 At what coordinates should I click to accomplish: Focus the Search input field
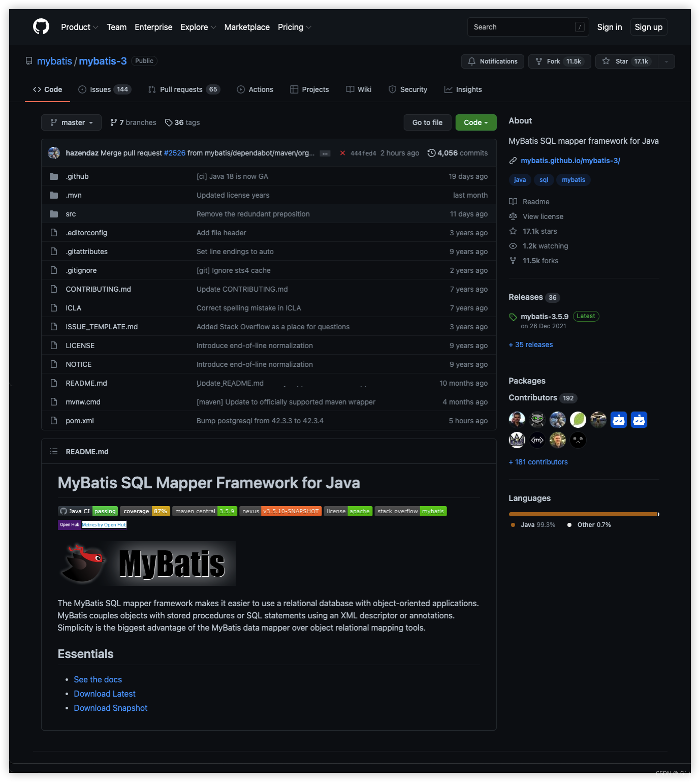coord(528,27)
